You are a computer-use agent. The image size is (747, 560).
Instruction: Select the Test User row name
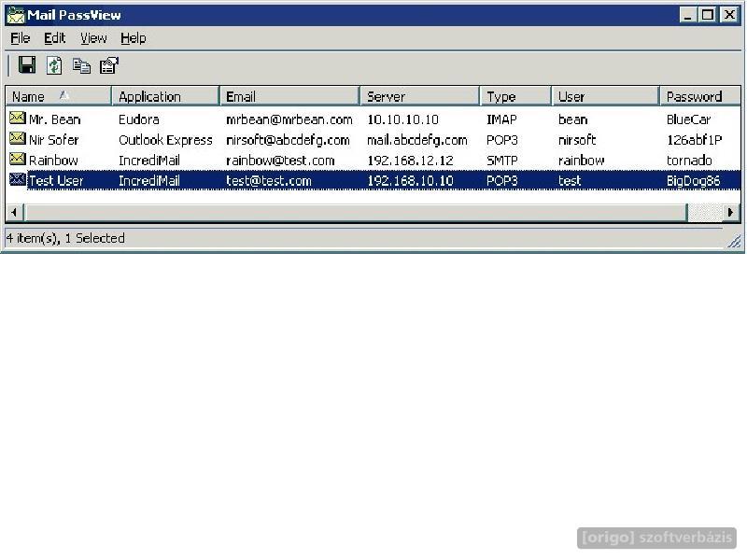coord(56,181)
